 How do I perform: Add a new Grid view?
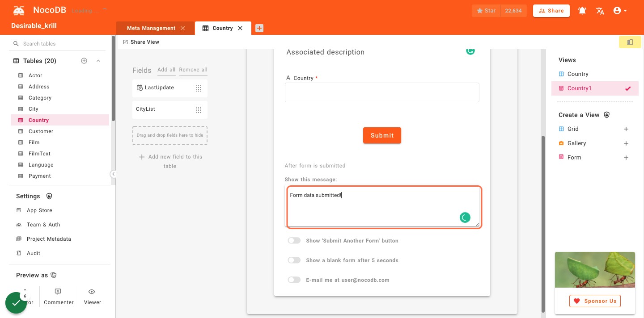[x=626, y=129]
